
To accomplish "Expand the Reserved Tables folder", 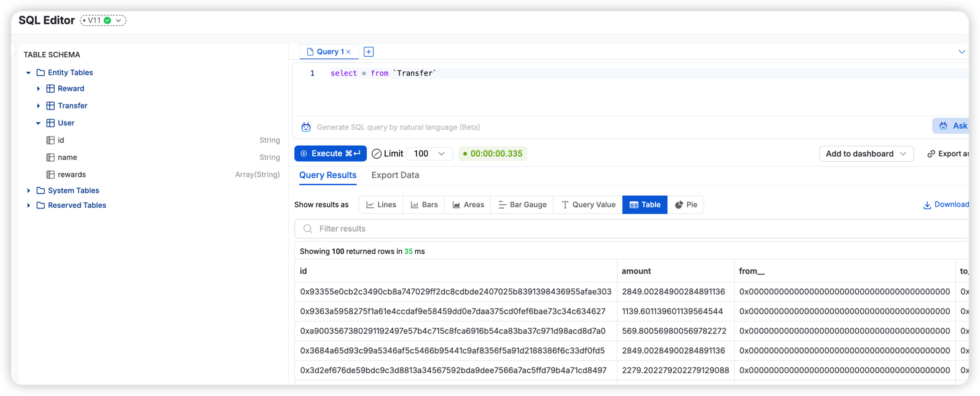I will (x=28, y=205).
